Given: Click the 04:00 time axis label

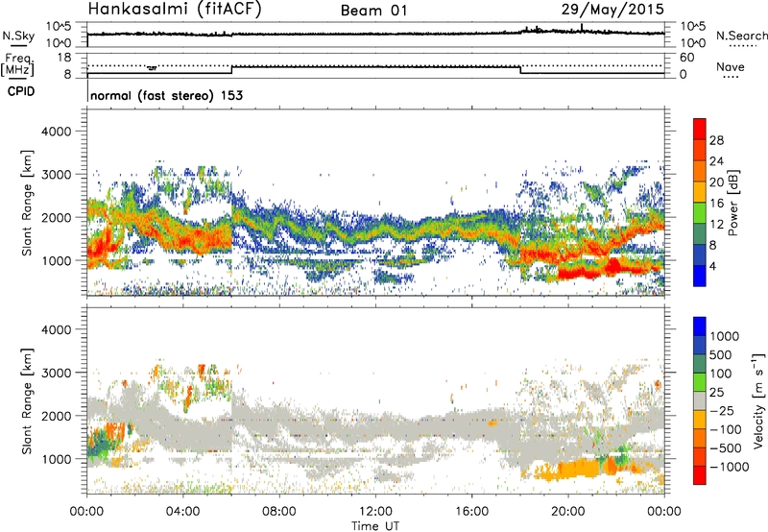Looking at the screenshot, I should coord(182,512).
